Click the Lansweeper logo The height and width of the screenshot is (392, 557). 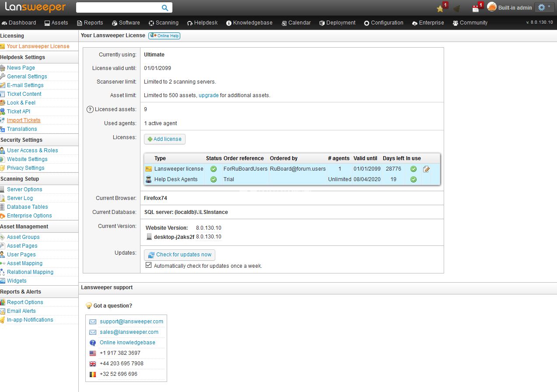click(35, 7)
